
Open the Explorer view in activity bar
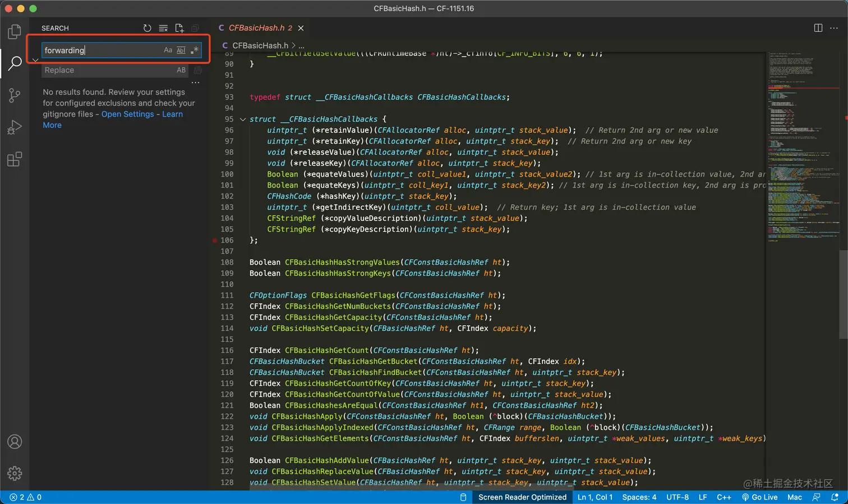pyautogui.click(x=15, y=31)
